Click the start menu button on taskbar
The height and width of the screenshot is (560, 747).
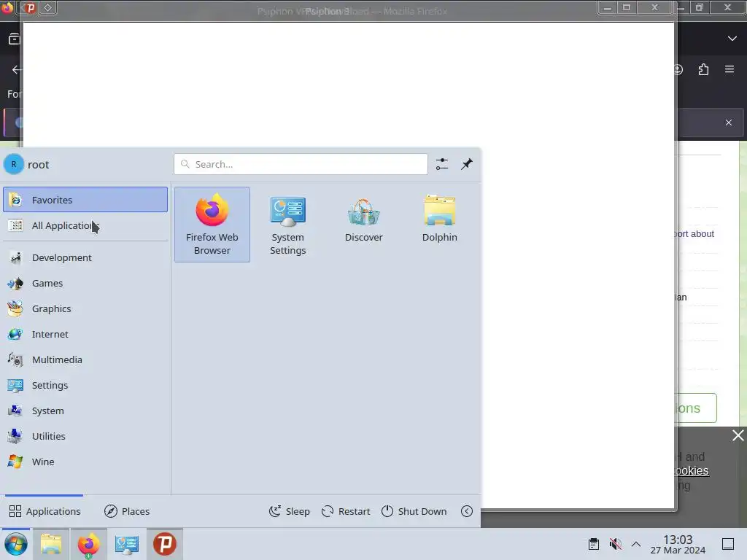click(16, 544)
